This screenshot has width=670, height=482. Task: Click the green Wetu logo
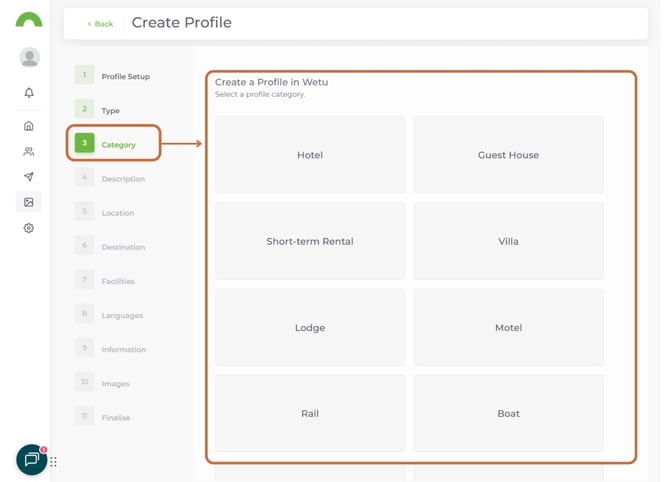(29, 19)
